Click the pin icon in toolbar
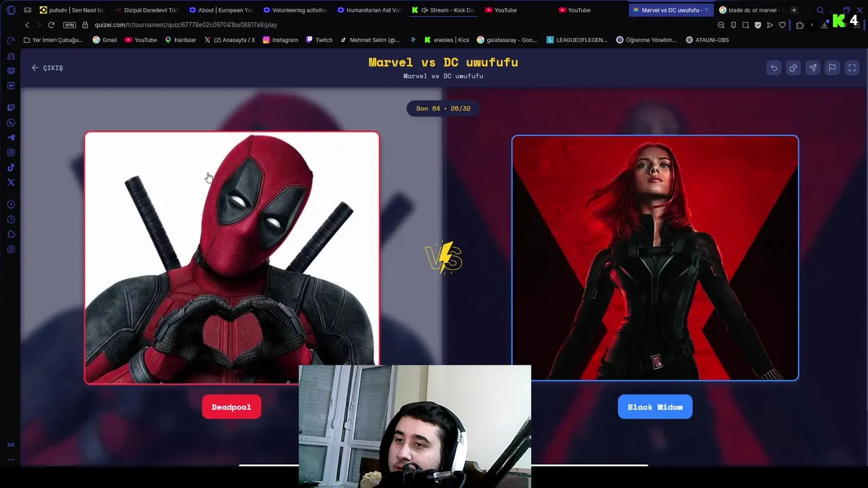The image size is (868, 488). tap(733, 25)
